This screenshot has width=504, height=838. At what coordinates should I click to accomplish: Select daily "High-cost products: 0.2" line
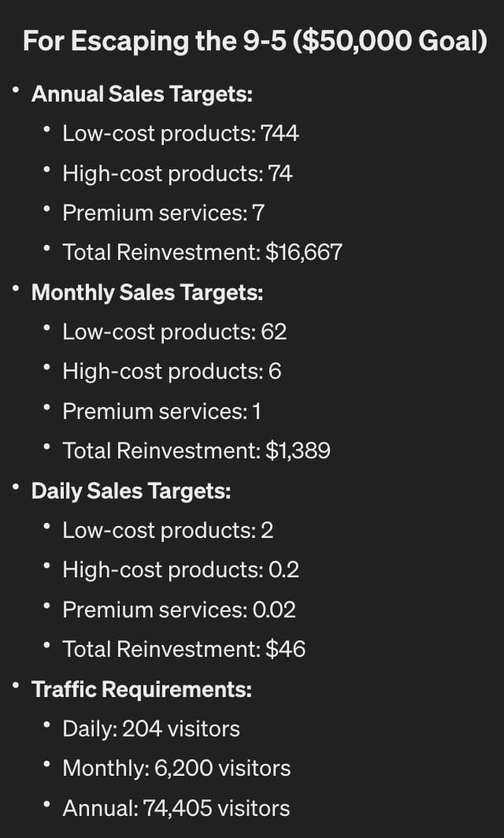tap(180, 570)
